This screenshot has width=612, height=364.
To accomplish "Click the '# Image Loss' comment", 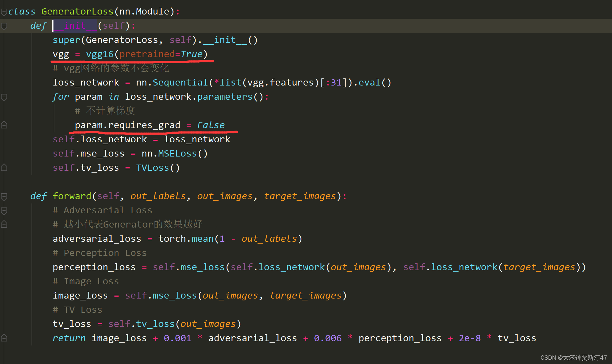I will point(86,282).
